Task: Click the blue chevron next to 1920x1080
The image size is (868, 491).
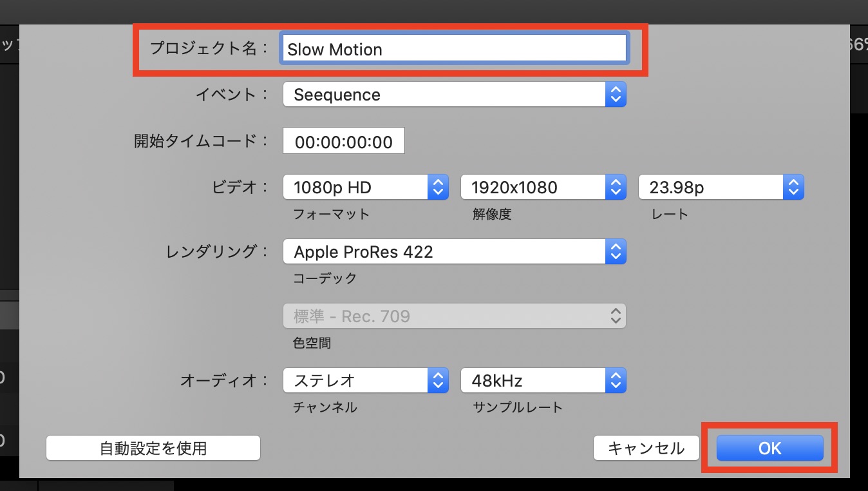Action: point(616,188)
